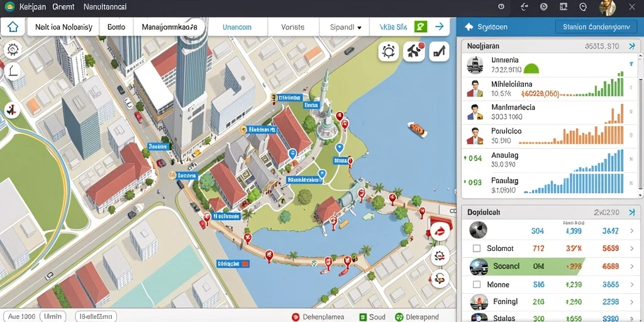644x322 pixels.
Task: Click the sun-shaped icon above the map
Action: (x=388, y=52)
